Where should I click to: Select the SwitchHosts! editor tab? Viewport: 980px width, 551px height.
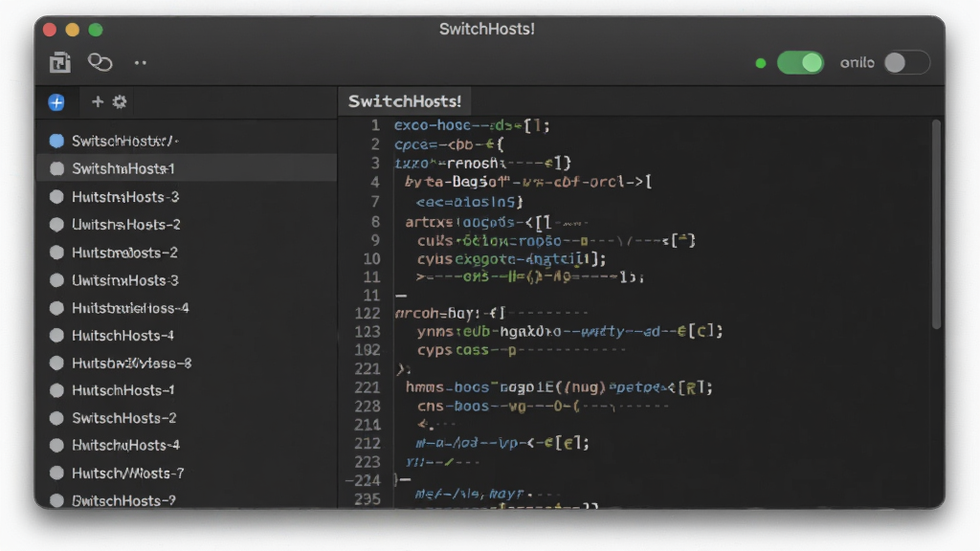click(x=405, y=101)
